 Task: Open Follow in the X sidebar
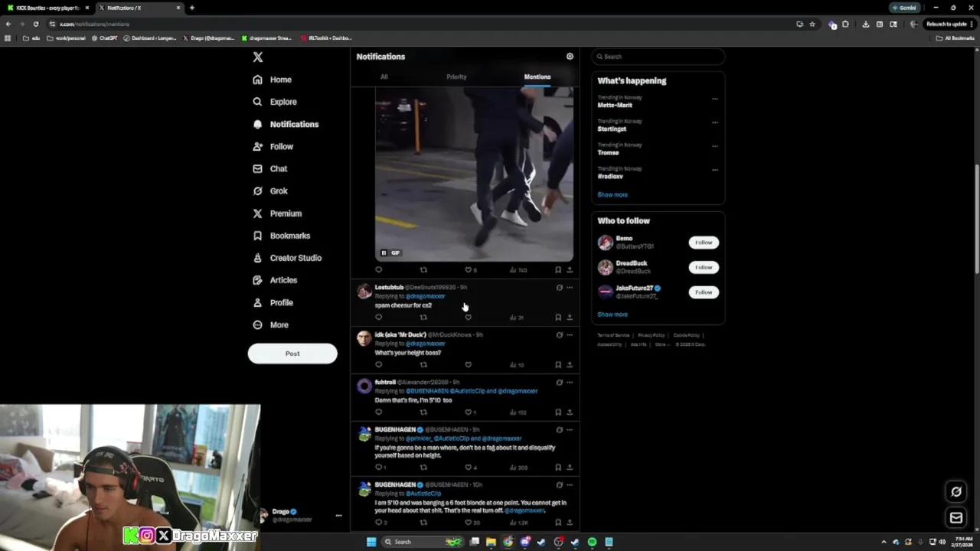[273, 146]
